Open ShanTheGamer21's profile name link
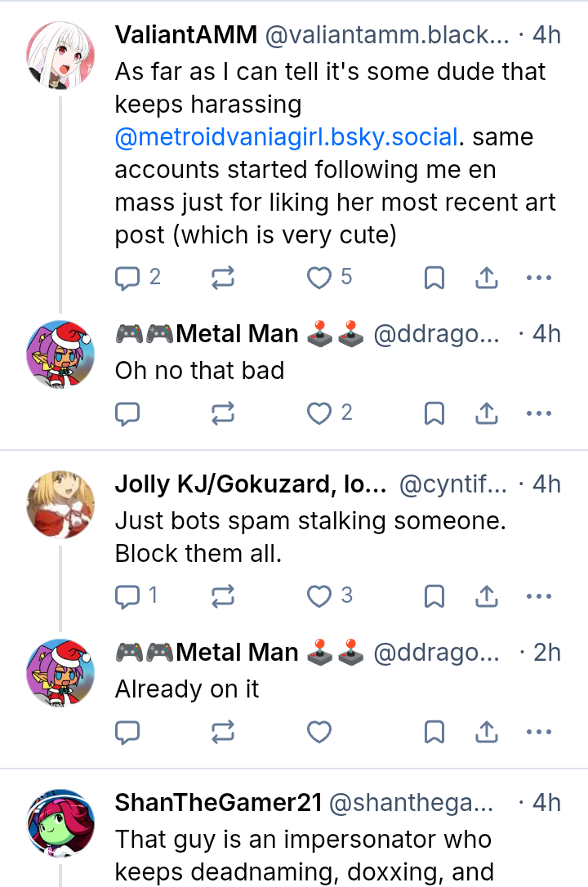The height and width of the screenshot is (887, 588). click(218, 803)
